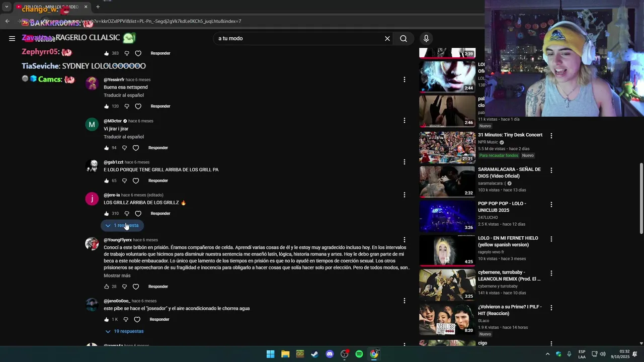Open File Explorer from the taskbar
644x362 pixels.
click(x=285, y=354)
